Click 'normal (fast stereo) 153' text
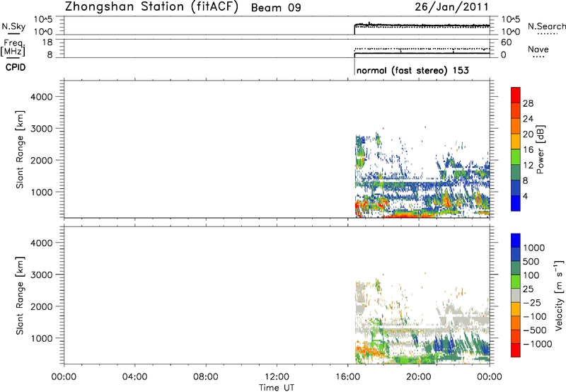 coord(412,70)
